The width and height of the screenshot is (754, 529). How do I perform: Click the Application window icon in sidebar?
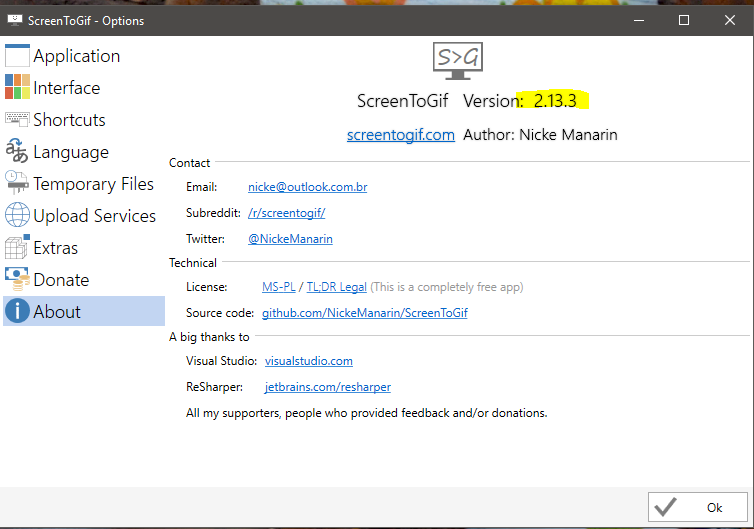tap(17, 56)
